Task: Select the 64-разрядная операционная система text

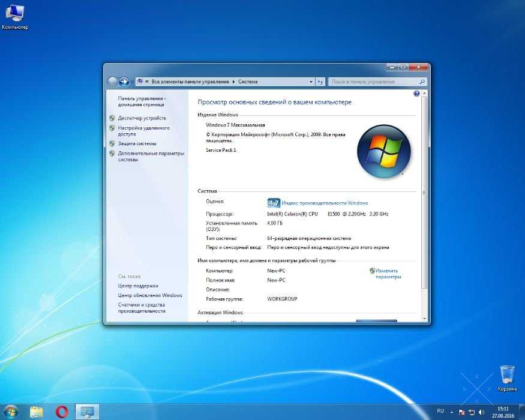Action: tap(309, 238)
